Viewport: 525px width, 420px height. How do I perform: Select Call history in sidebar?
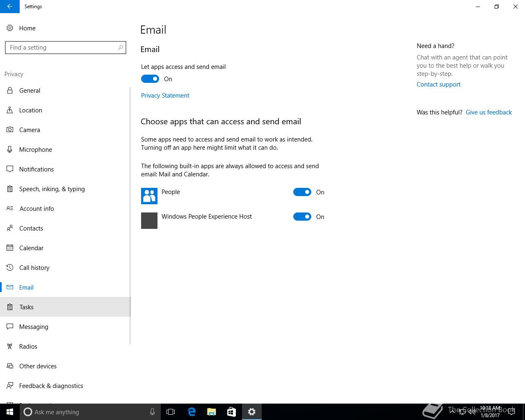tap(65, 268)
